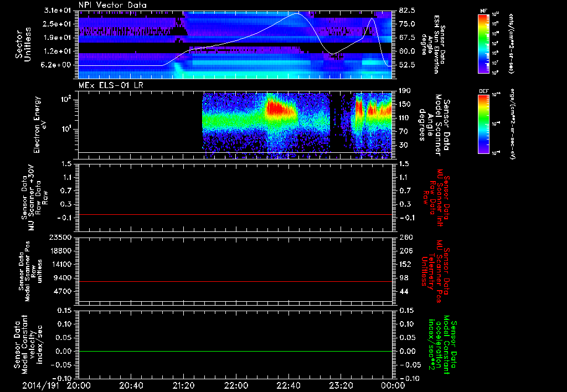Click the '4700' scanner position tick value
The image size is (567, 392).
click(x=62, y=291)
